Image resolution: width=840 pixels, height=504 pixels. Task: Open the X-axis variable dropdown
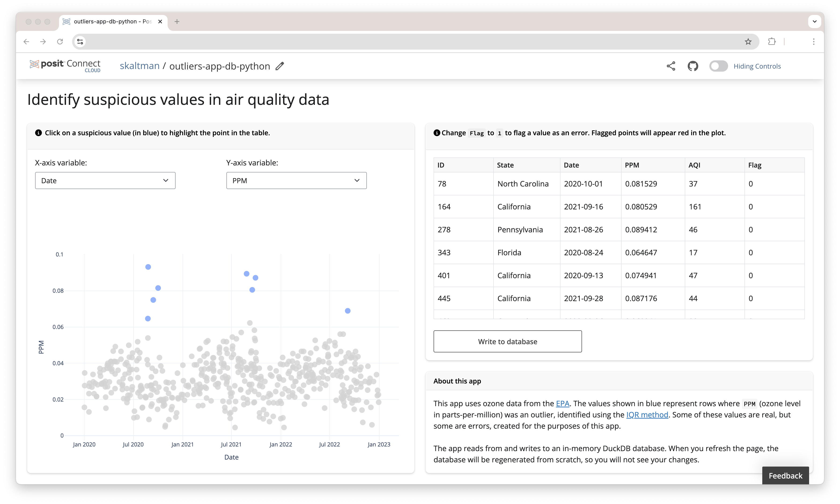[105, 180]
